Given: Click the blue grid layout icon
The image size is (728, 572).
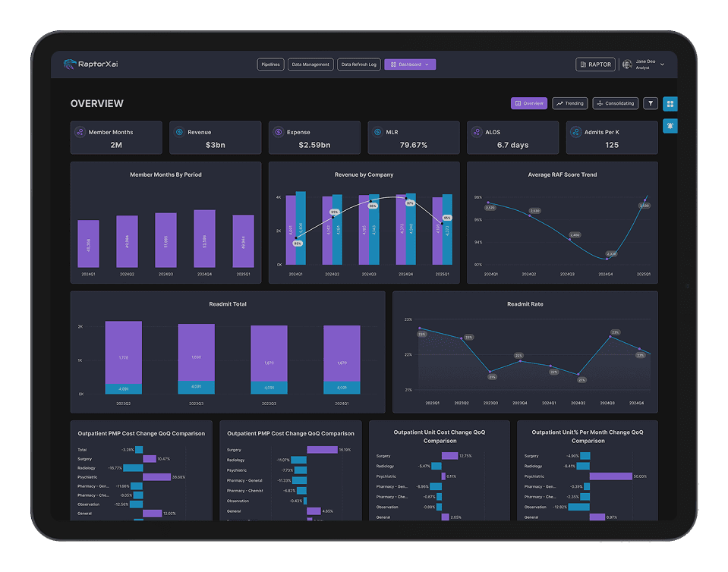Looking at the screenshot, I should pos(670,104).
